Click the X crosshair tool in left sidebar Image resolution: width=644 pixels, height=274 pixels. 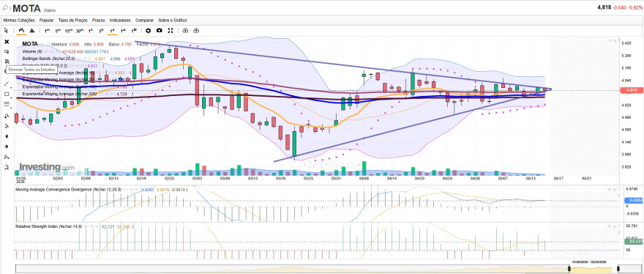tap(7, 42)
